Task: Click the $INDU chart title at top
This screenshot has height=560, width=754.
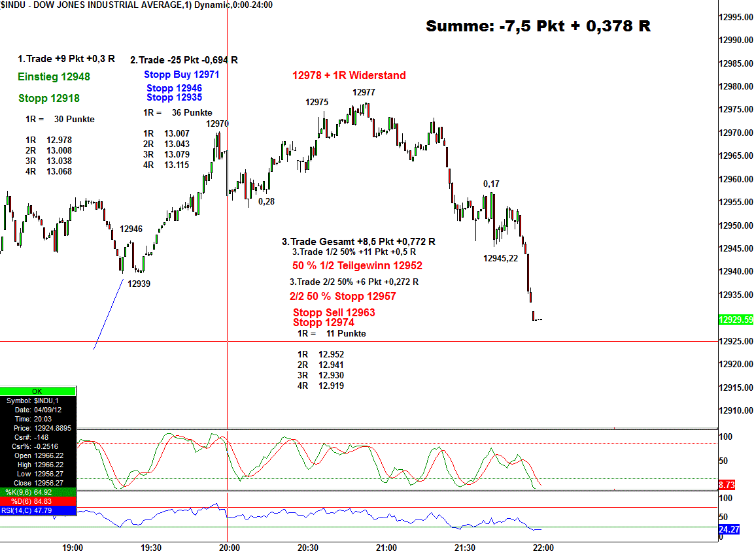Action: [136, 5]
